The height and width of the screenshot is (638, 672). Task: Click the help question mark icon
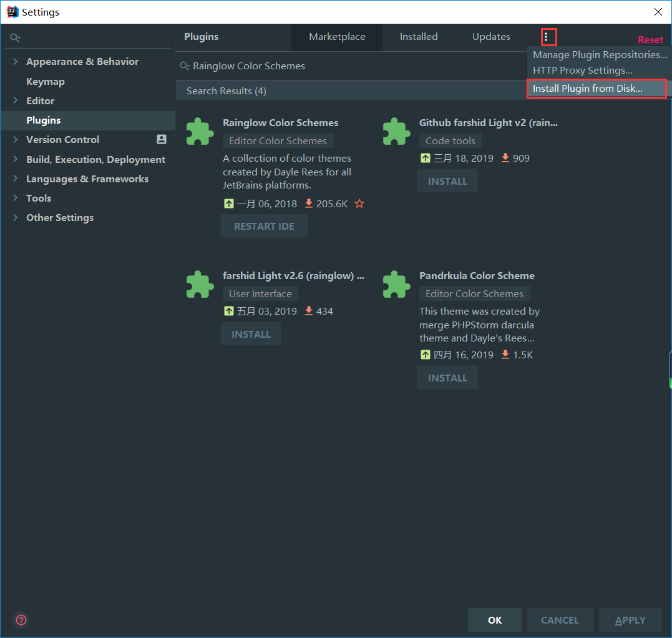coord(21,620)
